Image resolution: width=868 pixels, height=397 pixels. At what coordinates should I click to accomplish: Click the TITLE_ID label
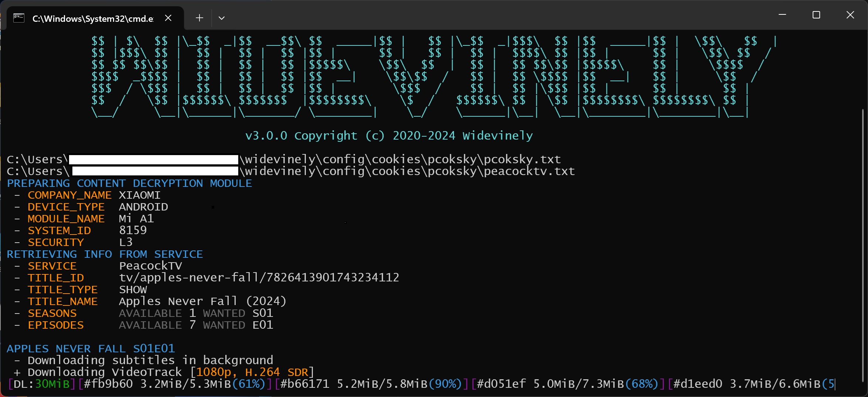[56, 278]
